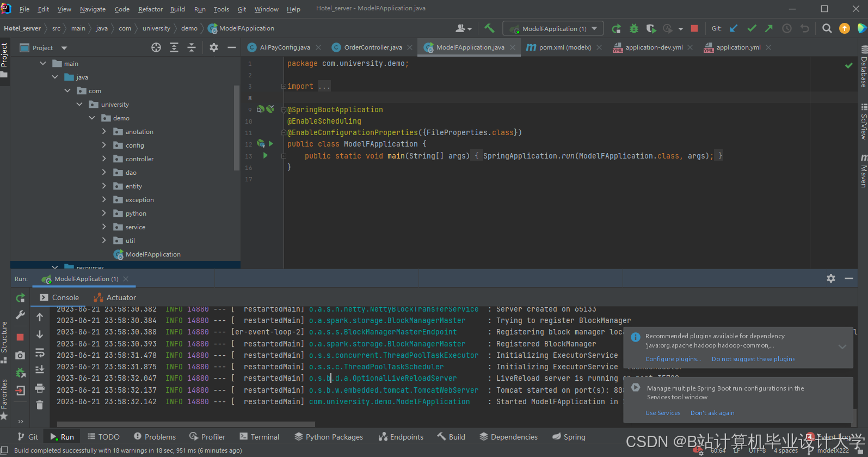Clear console output with trash icon
The height and width of the screenshot is (457, 868).
coord(40,405)
